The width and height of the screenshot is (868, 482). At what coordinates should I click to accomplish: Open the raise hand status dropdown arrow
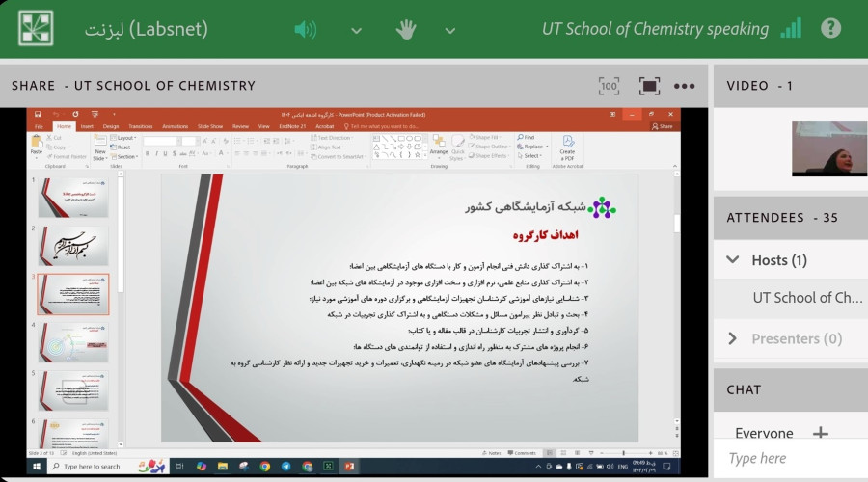click(x=449, y=30)
